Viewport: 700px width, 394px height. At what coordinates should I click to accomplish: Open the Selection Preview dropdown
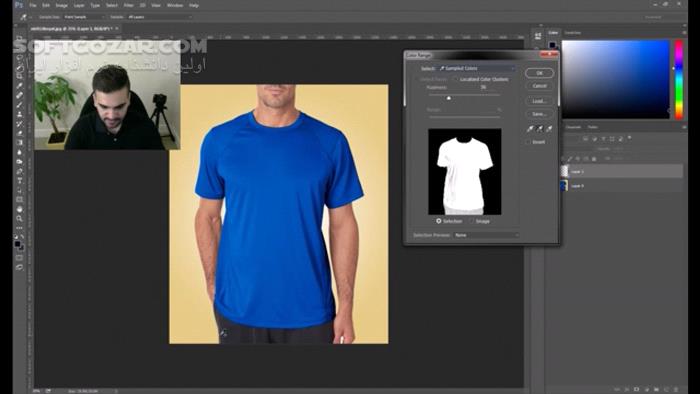click(x=486, y=235)
